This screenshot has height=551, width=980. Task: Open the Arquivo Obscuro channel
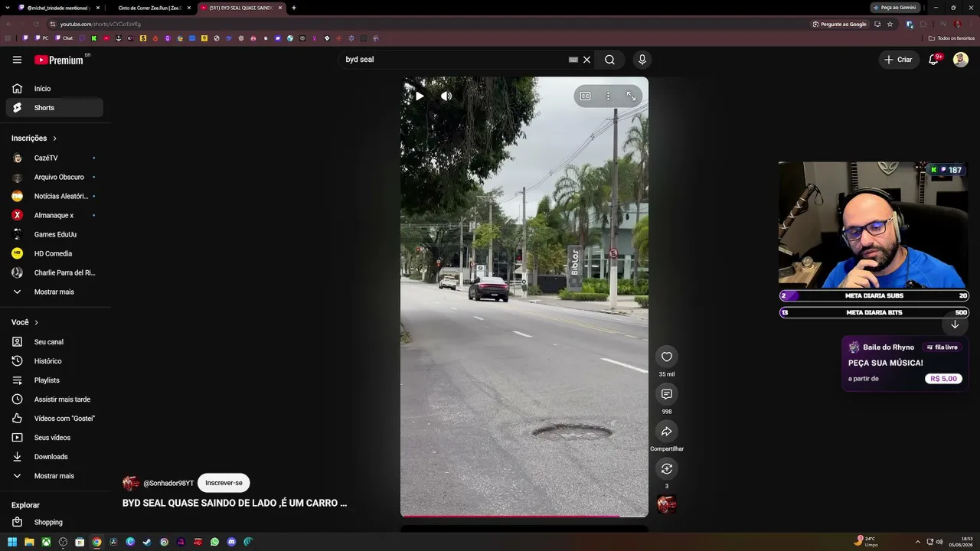coord(54,177)
